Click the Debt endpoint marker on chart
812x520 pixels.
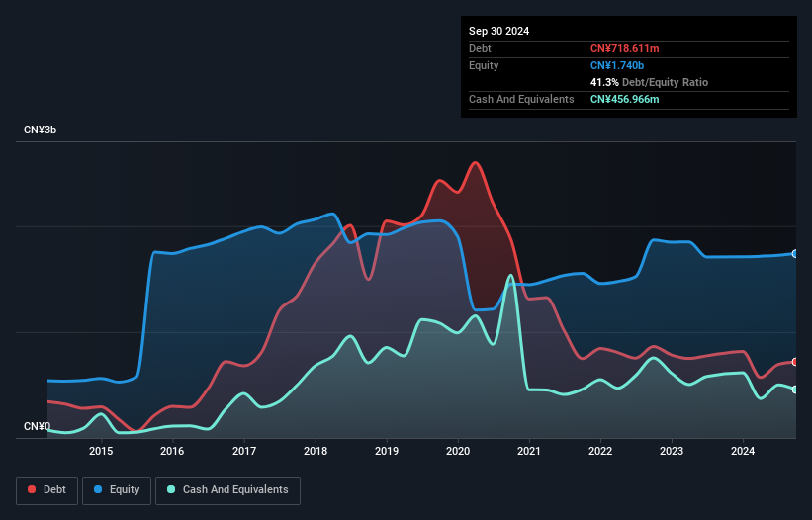pyautogui.click(x=795, y=362)
